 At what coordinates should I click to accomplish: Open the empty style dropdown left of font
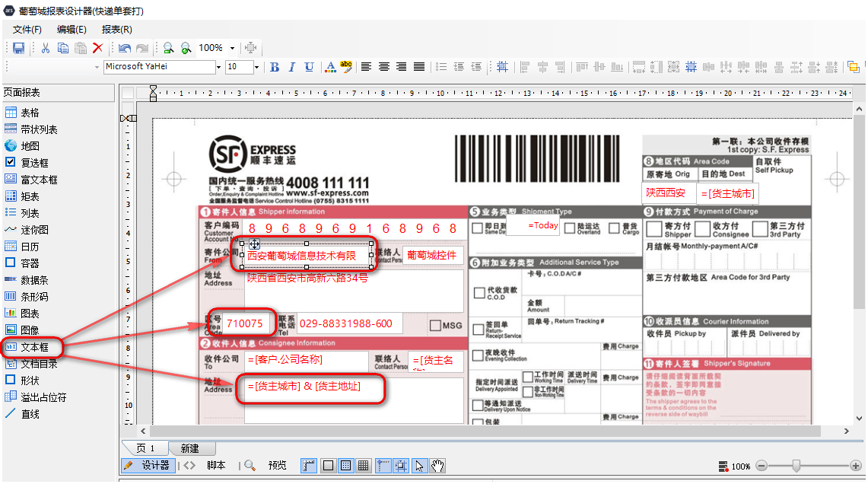coord(97,67)
